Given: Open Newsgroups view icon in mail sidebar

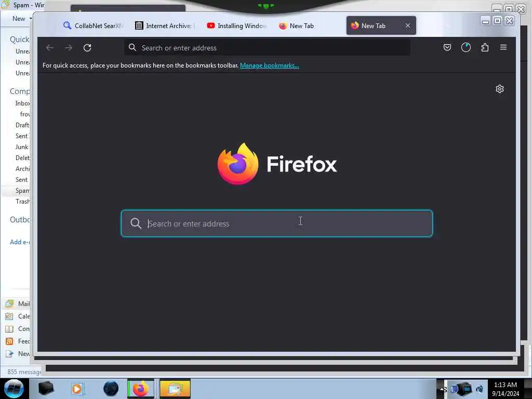Looking at the screenshot, I should (x=9, y=354).
